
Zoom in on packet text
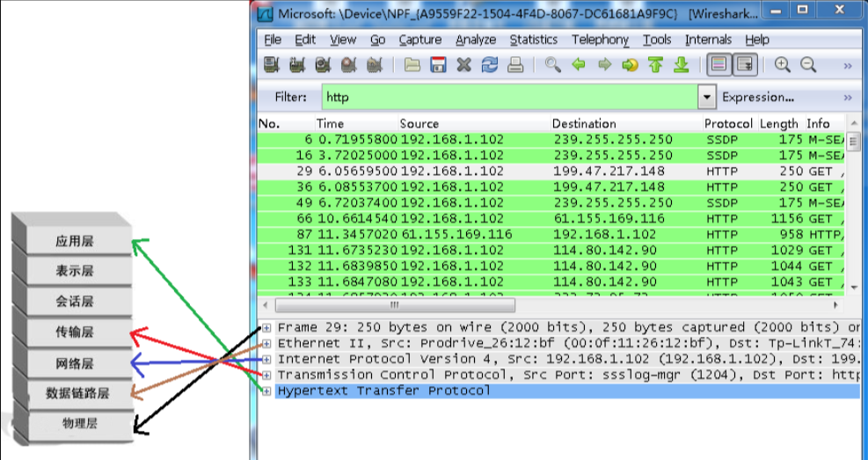[782, 65]
